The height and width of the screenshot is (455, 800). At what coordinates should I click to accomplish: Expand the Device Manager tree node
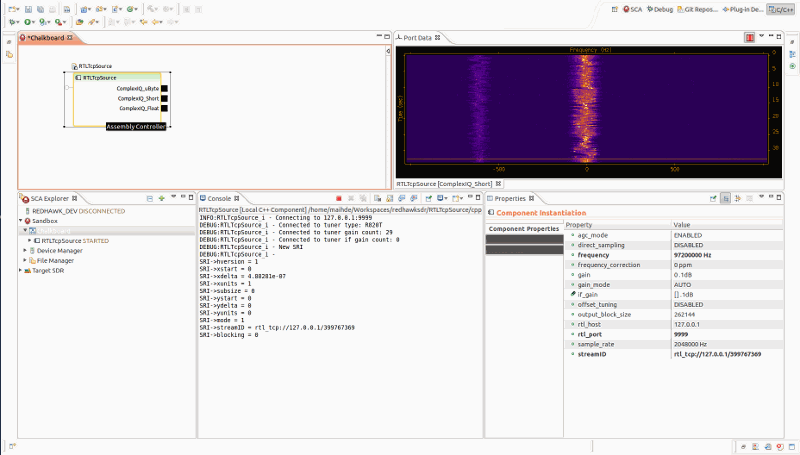click(26, 250)
